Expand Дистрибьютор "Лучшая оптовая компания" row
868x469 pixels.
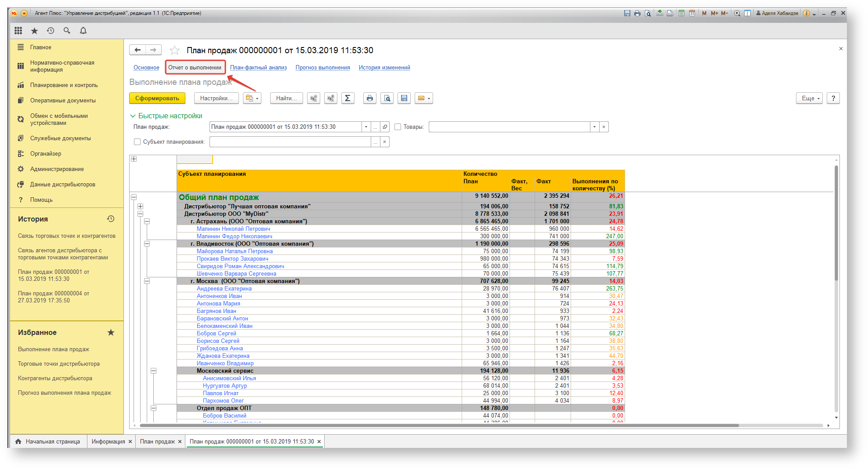click(141, 206)
